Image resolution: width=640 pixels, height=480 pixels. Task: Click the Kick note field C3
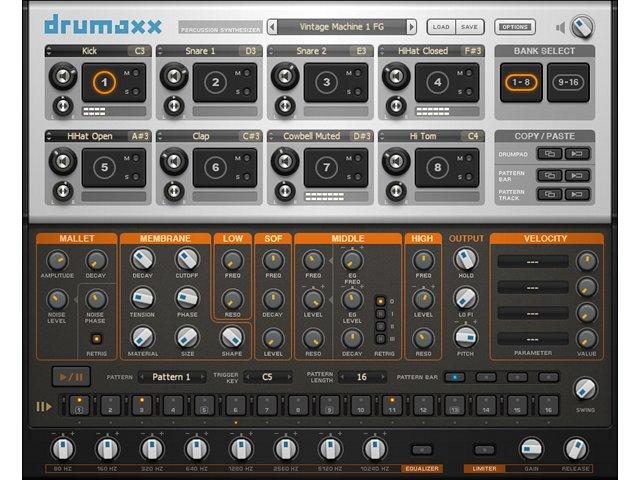click(x=140, y=51)
